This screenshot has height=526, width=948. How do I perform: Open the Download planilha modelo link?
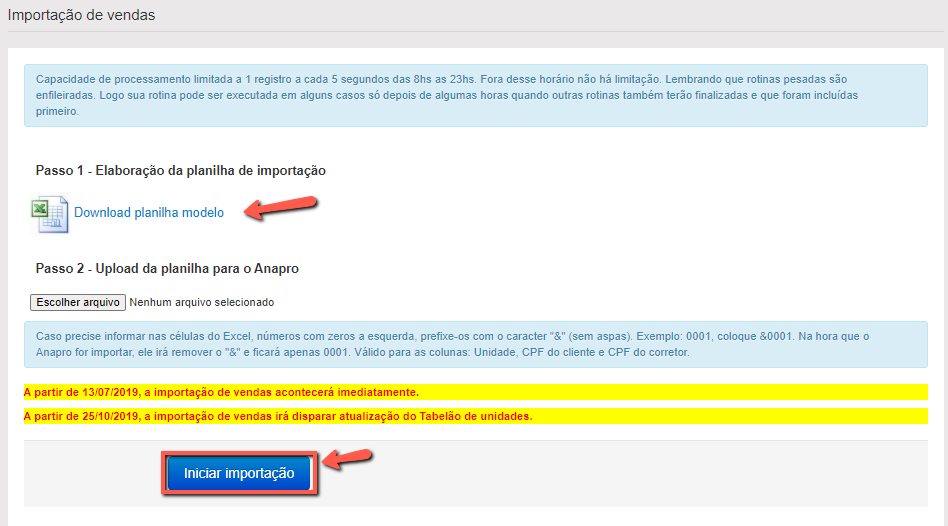(x=149, y=212)
